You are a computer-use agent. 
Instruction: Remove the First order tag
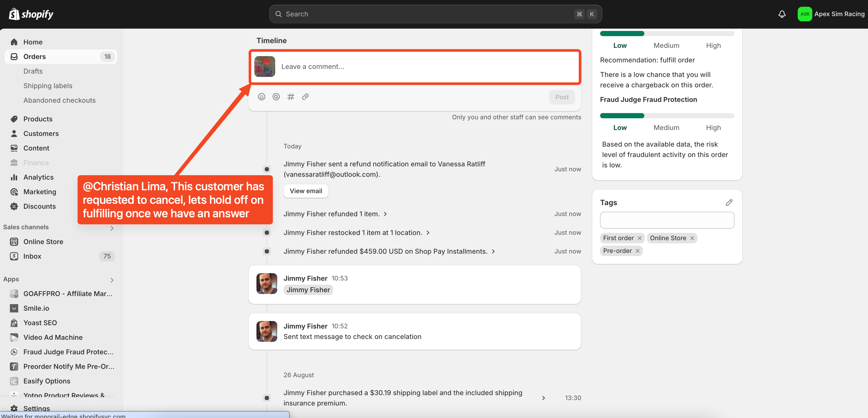(x=639, y=238)
